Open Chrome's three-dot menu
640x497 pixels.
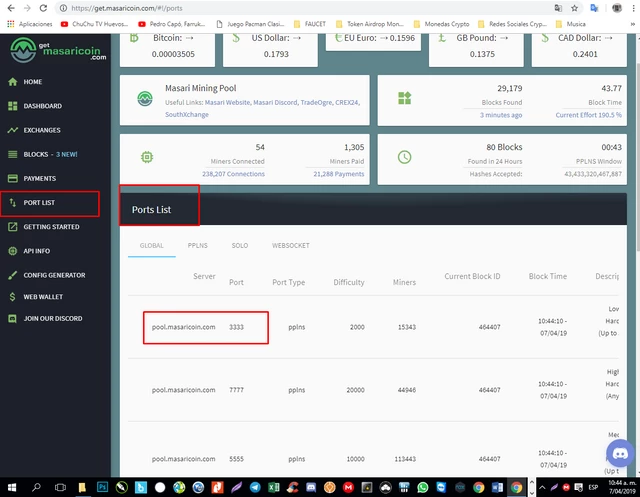tap(633, 8)
